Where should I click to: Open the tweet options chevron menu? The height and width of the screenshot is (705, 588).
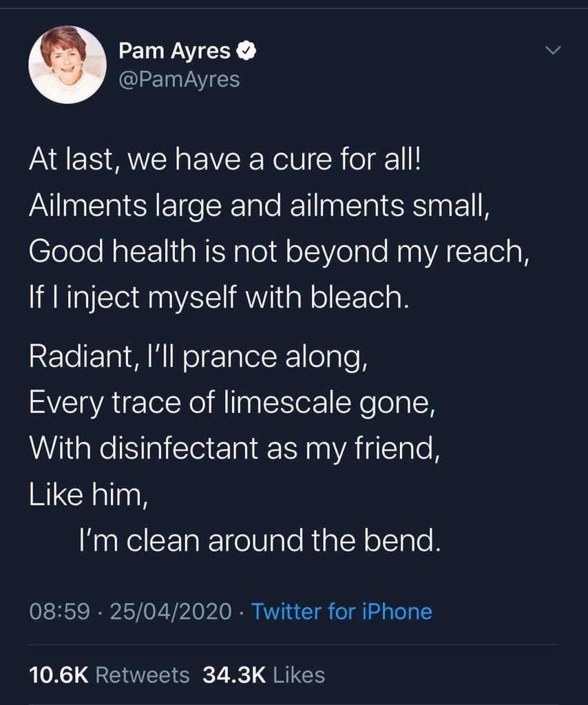point(552,51)
